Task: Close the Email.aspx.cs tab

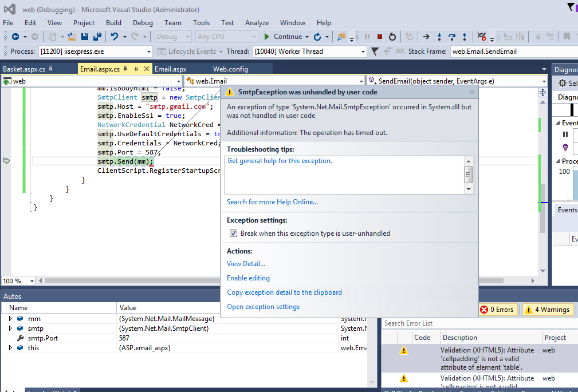Action: tap(146, 69)
